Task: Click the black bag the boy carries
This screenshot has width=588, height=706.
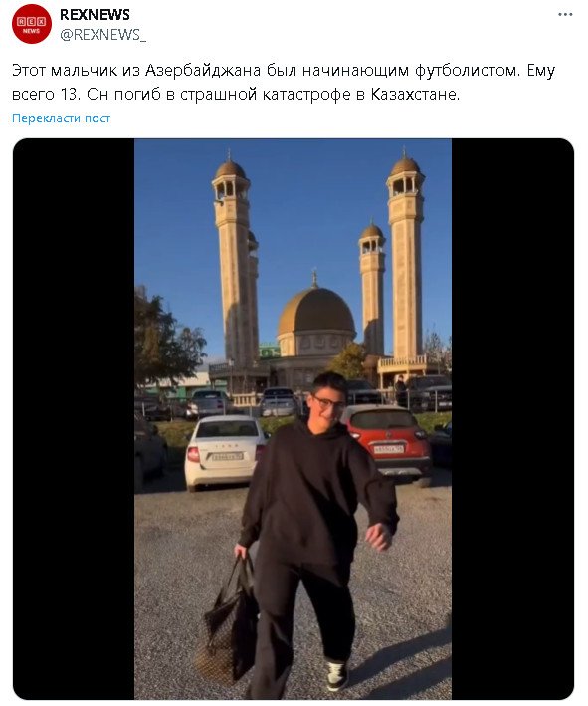Action: coord(229,621)
